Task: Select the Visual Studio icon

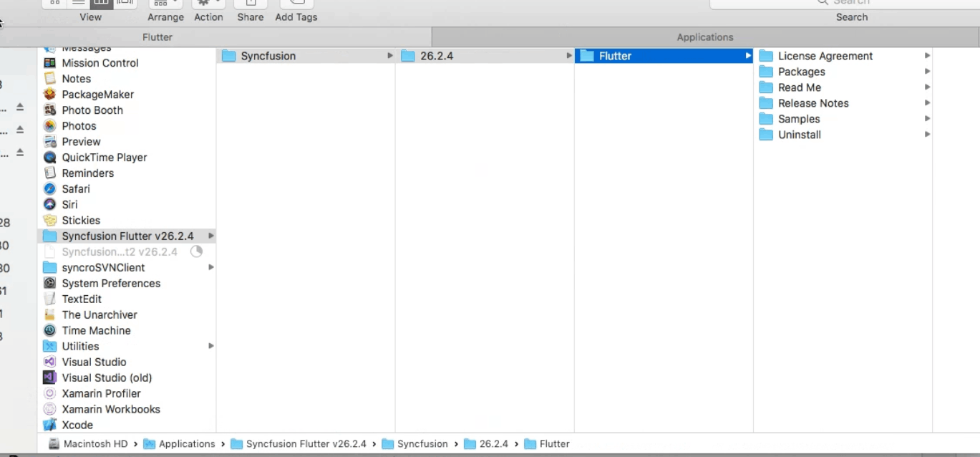Action: [x=49, y=362]
